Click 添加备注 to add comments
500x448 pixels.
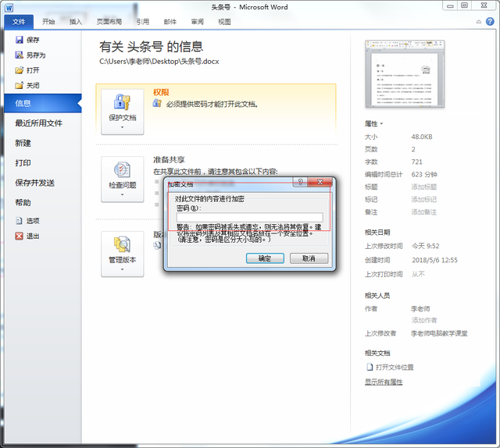pos(424,212)
